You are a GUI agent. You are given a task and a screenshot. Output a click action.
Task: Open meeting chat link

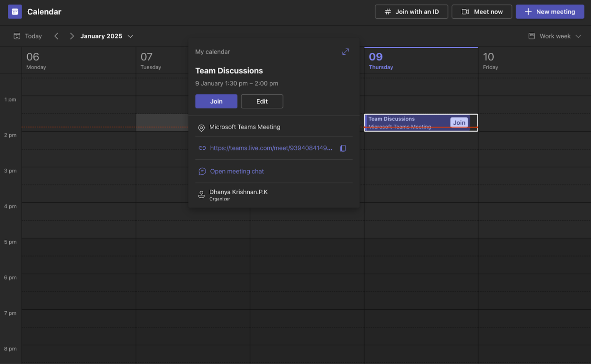coord(237,171)
